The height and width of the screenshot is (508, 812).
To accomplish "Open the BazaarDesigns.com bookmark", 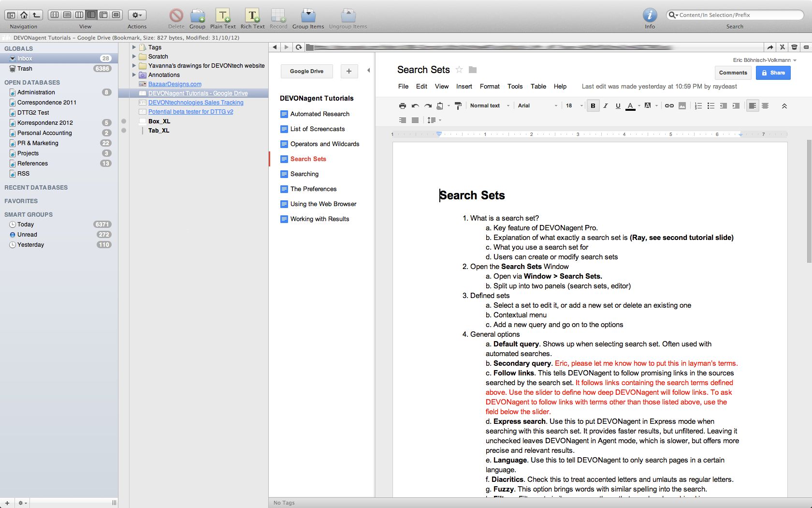I will tap(174, 84).
